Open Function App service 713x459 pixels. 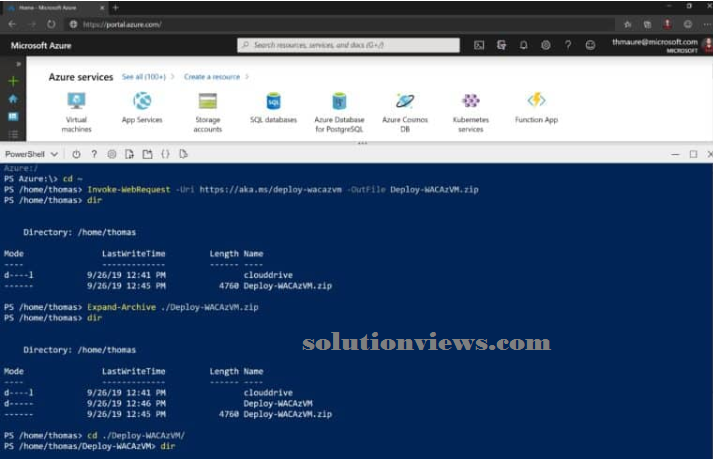coord(536,108)
